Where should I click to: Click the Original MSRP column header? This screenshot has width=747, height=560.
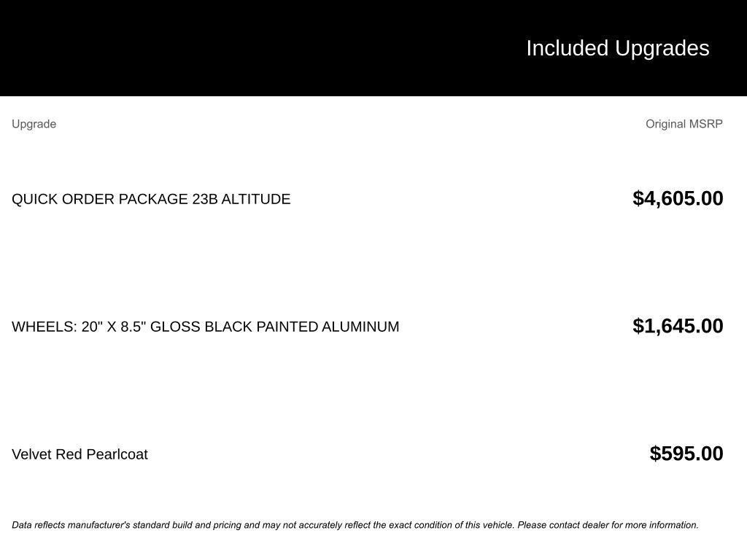coord(684,124)
